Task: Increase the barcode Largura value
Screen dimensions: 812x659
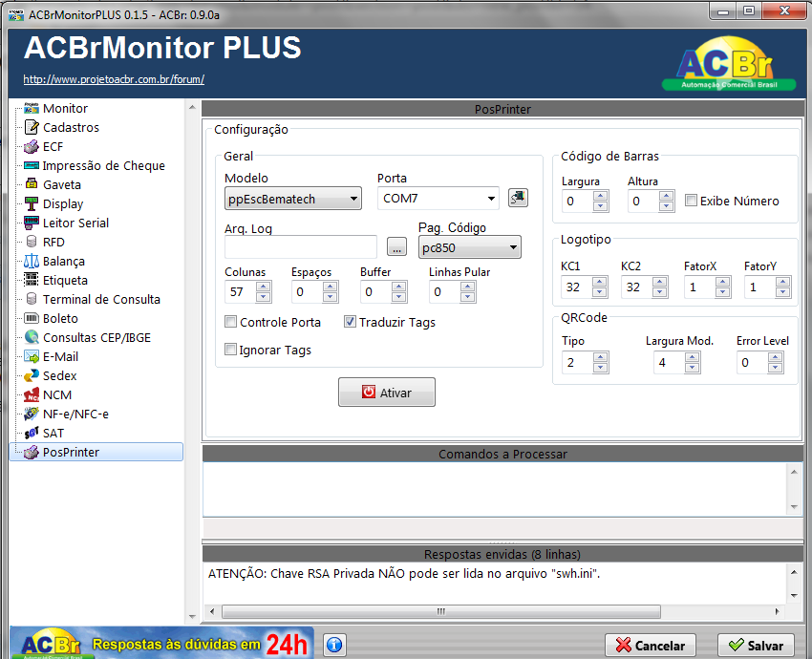Action: point(600,196)
